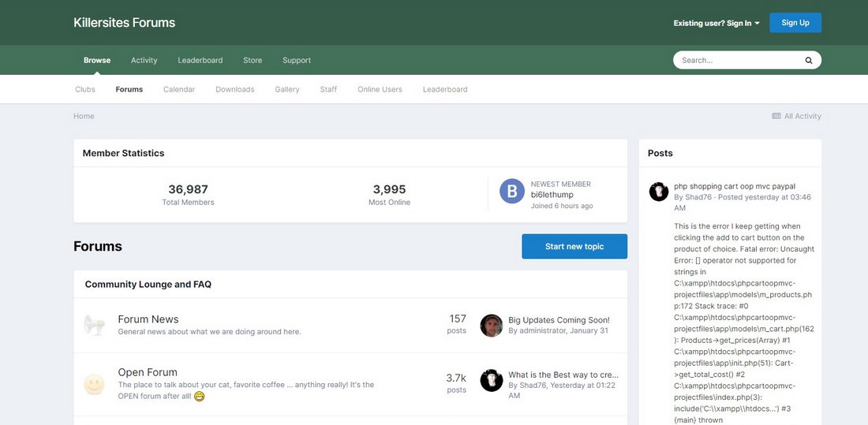This screenshot has width=868, height=425.
Task: Open administrator's avatar in Forum News row
Action: [491, 326]
